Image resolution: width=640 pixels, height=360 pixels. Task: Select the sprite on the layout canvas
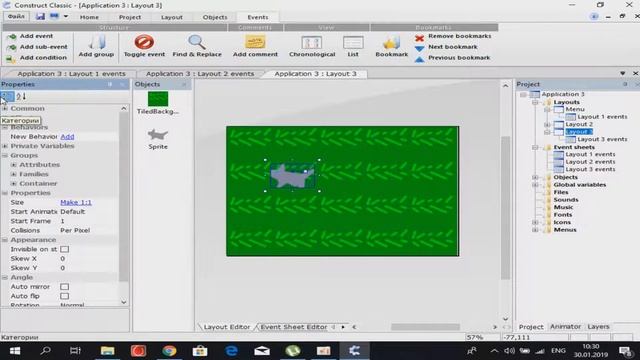(x=292, y=176)
